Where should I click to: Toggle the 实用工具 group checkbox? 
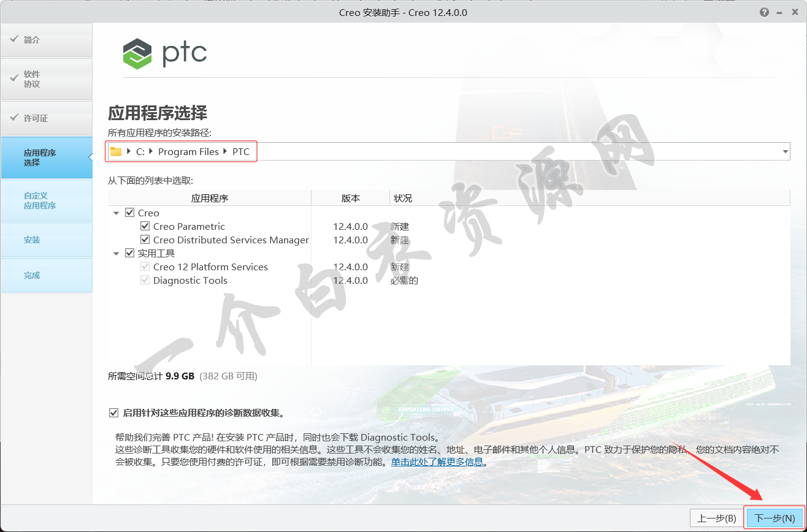[129, 253]
